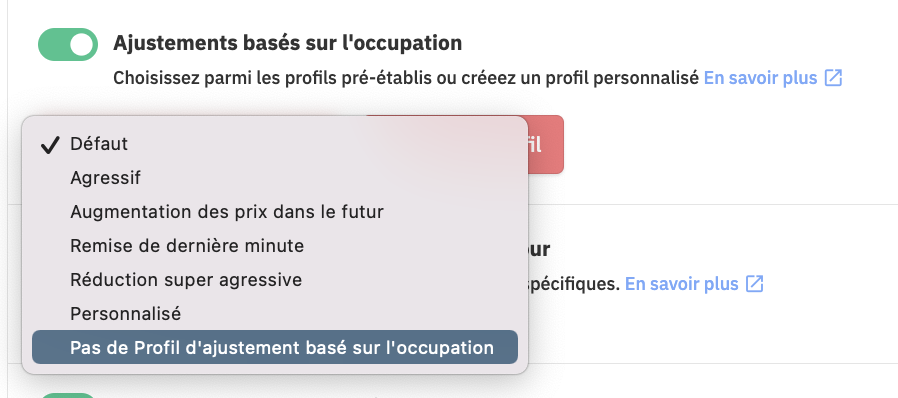Image resolution: width=898 pixels, height=398 pixels.
Task: Click the red button behind the dropdown
Action: (x=545, y=144)
